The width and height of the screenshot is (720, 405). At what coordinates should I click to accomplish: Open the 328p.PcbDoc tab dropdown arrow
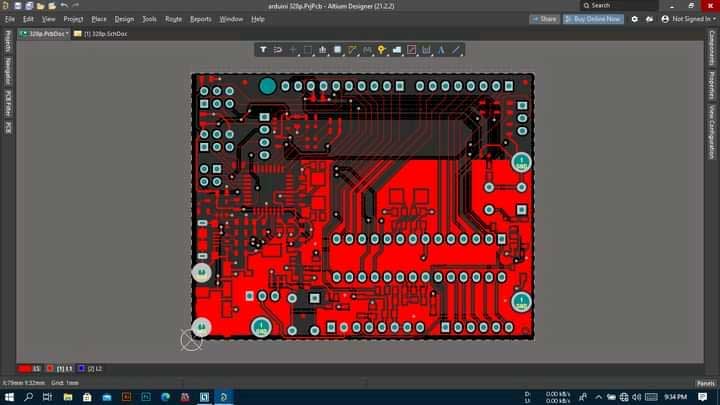coord(67,34)
